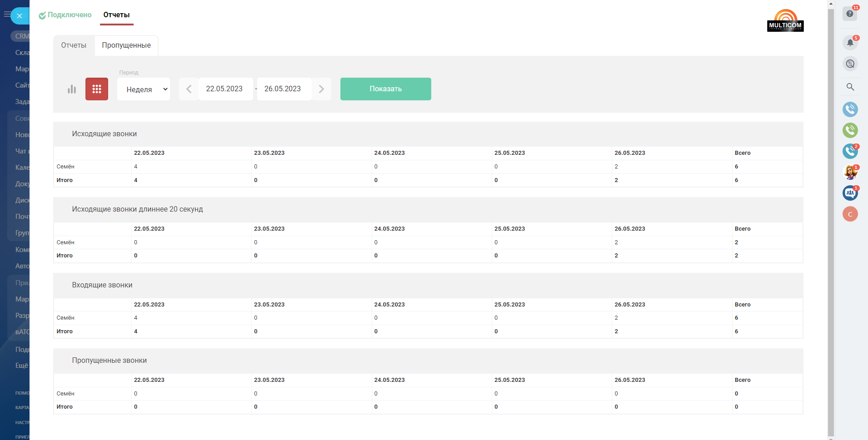Click the green Показать button
Viewport: 868px width, 440px height.
(386, 89)
